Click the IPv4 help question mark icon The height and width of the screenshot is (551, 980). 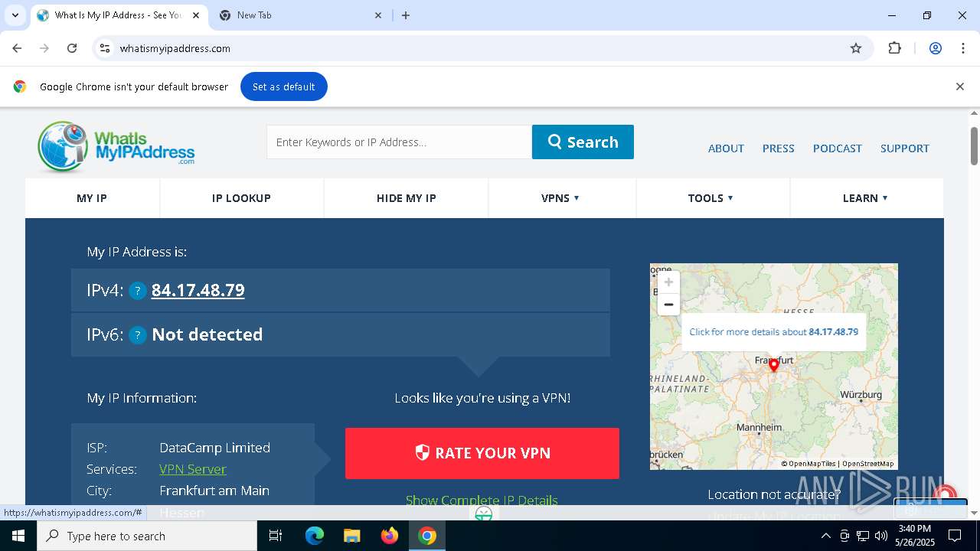coord(138,291)
